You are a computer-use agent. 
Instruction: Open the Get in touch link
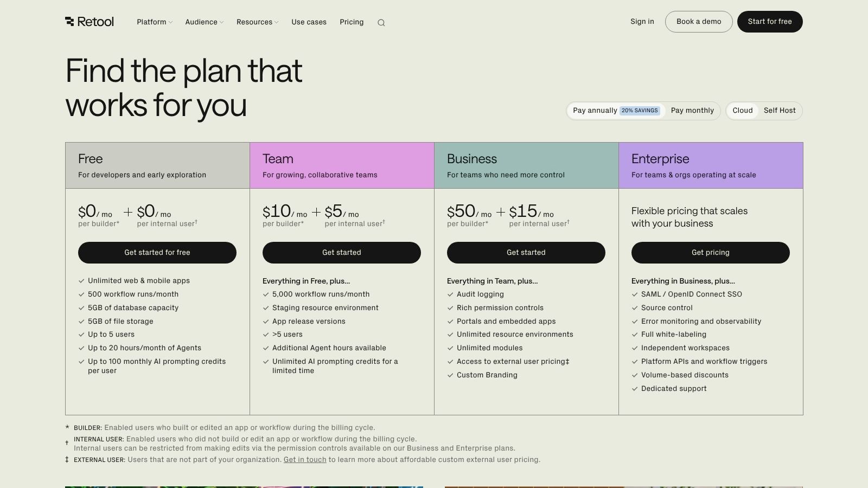click(305, 459)
